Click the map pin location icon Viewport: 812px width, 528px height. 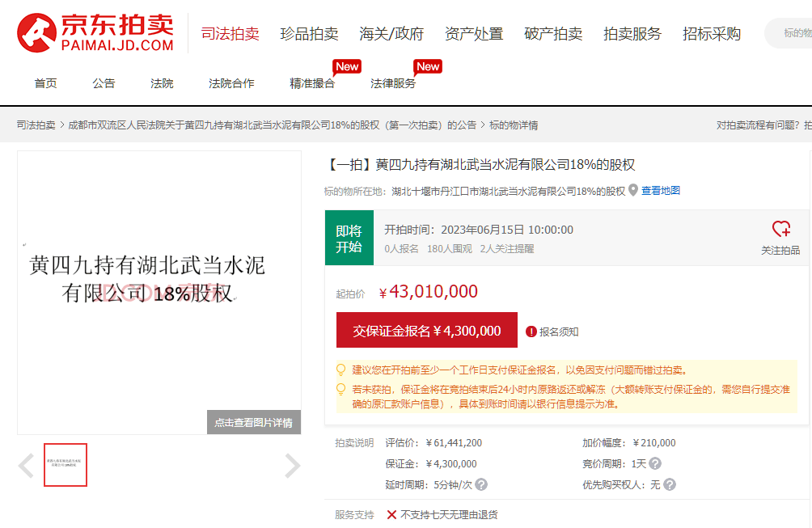click(x=633, y=191)
